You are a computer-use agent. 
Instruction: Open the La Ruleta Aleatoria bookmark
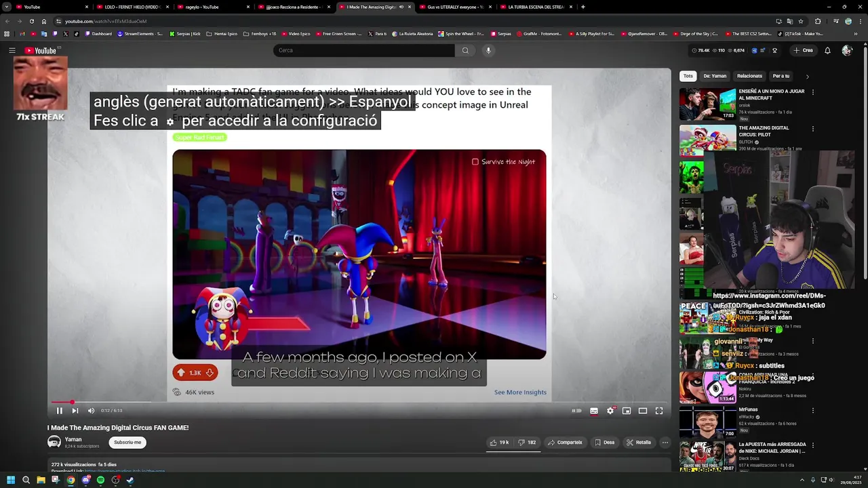412,34
